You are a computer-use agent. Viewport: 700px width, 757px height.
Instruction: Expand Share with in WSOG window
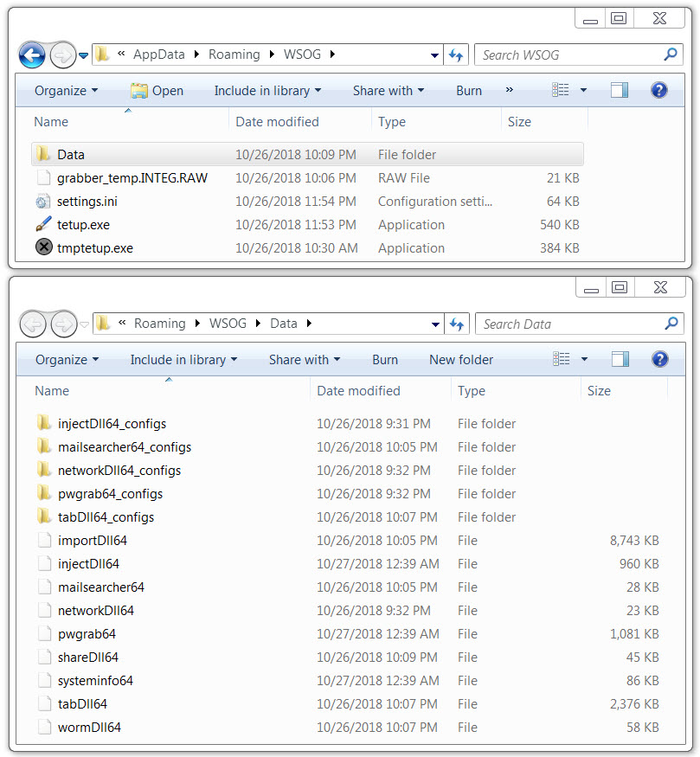[389, 91]
